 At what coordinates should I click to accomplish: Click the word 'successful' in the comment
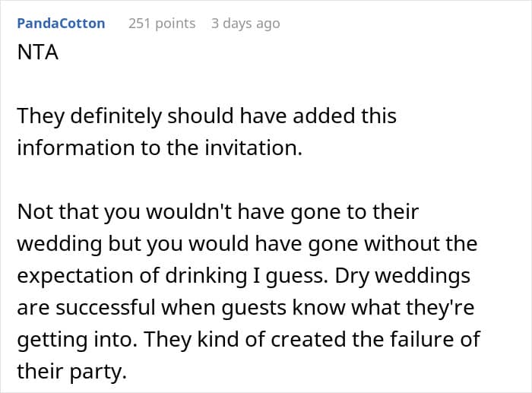click(x=106, y=307)
